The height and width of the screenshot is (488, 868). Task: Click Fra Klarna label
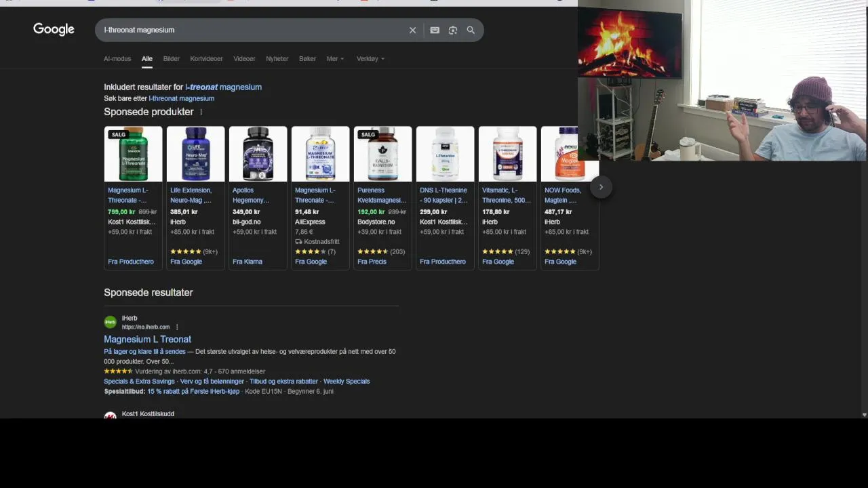click(x=248, y=262)
